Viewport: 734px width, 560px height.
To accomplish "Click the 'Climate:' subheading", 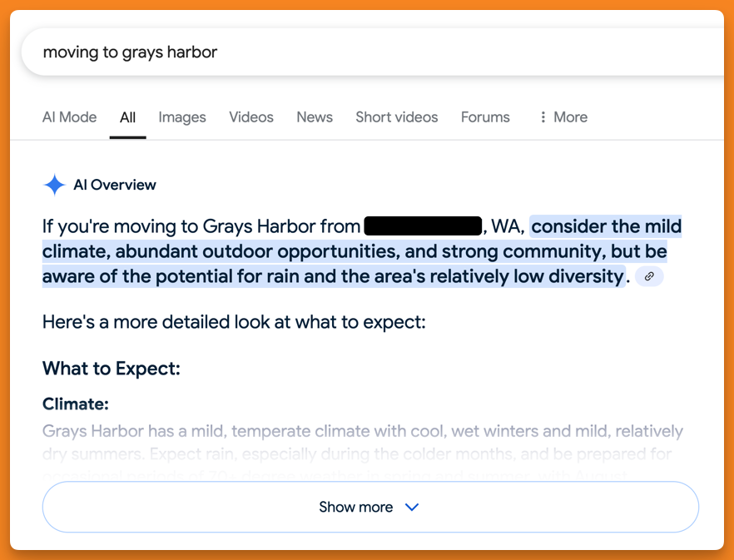I will tap(76, 404).
